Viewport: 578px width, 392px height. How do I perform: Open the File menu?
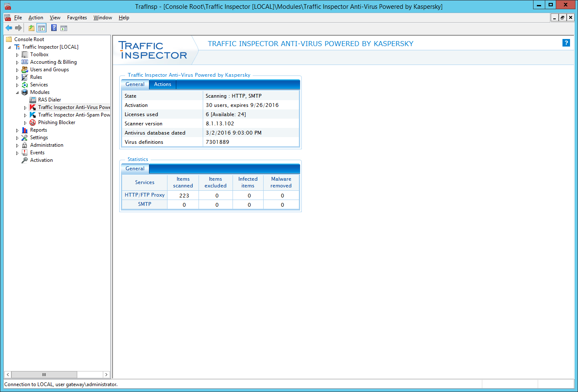(18, 18)
